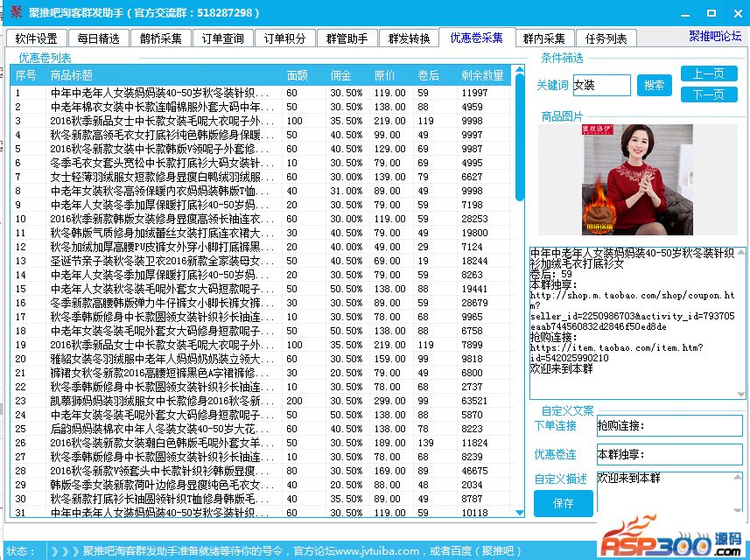Go to previous page with 上一页

[709, 73]
